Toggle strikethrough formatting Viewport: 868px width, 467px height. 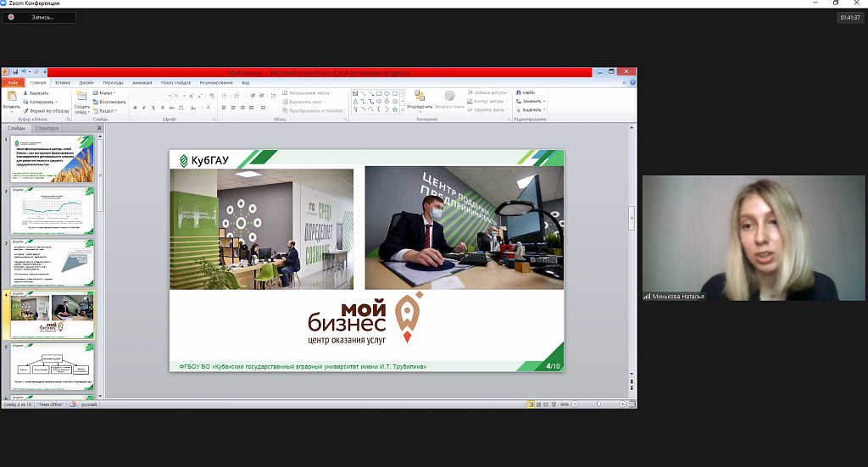(x=171, y=108)
